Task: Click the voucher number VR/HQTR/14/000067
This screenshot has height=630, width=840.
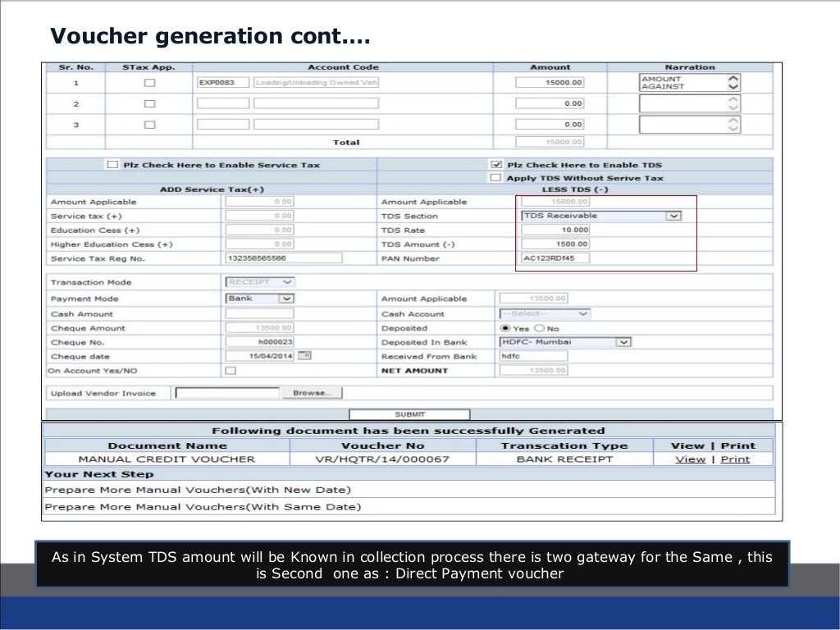Action: tap(382, 459)
